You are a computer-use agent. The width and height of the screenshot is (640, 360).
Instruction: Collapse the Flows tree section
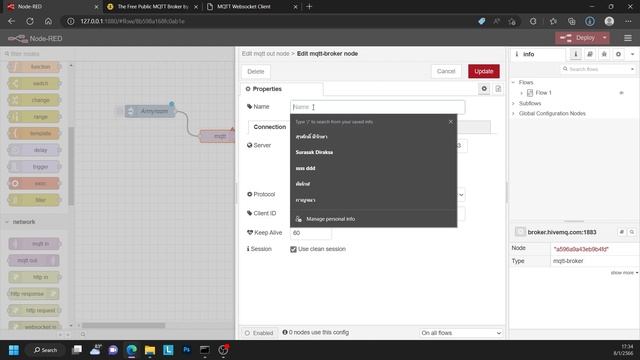[513, 82]
